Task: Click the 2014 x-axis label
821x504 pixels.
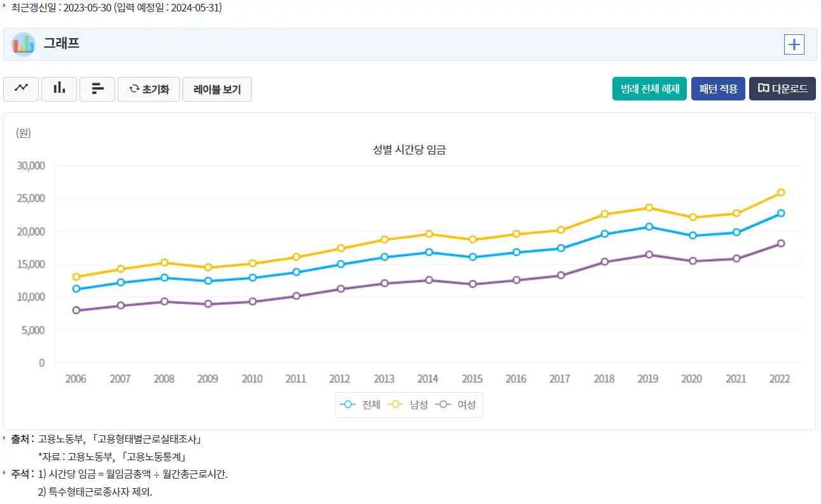Action: coord(428,379)
